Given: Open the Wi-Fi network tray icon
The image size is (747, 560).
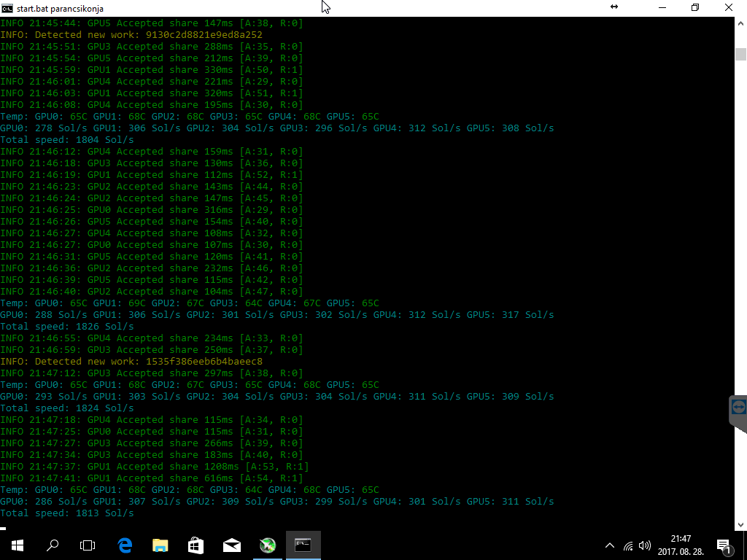Looking at the screenshot, I should (628, 545).
